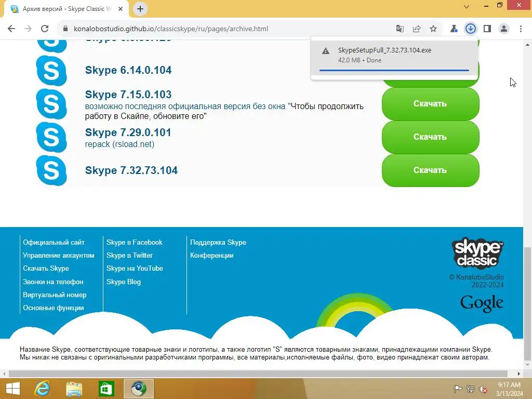Open a new tab with plus button
This screenshot has height=399, width=532.
pos(140,9)
